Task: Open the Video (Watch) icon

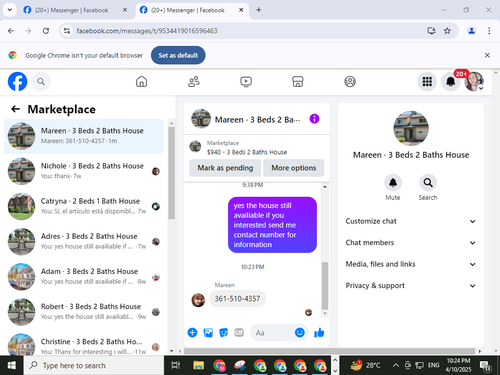Action: click(246, 81)
